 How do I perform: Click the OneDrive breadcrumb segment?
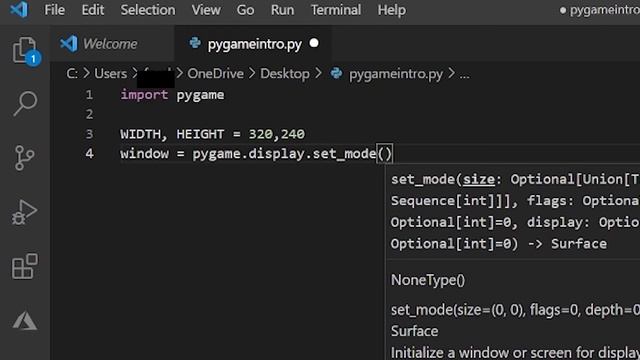215,74
